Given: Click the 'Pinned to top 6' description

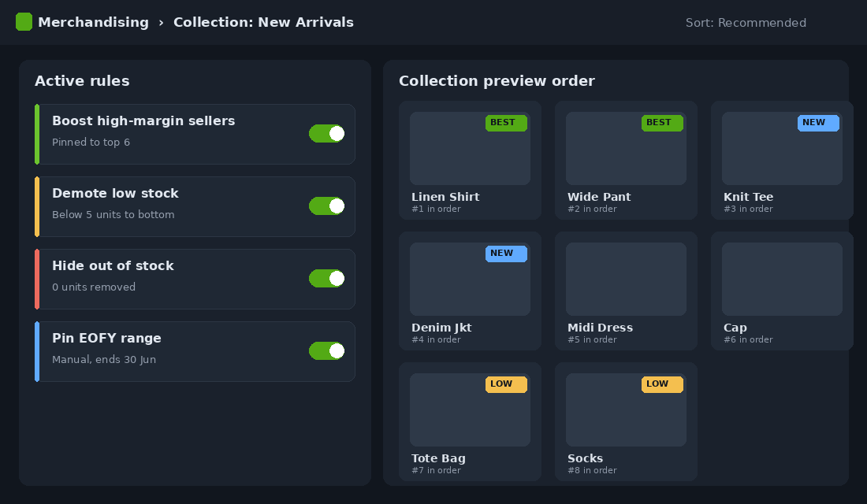Looking at the screenshot, I should tap(91, 142).
